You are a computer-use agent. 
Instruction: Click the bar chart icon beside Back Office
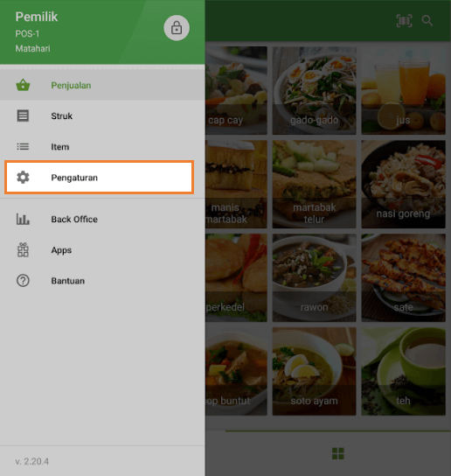23,219
